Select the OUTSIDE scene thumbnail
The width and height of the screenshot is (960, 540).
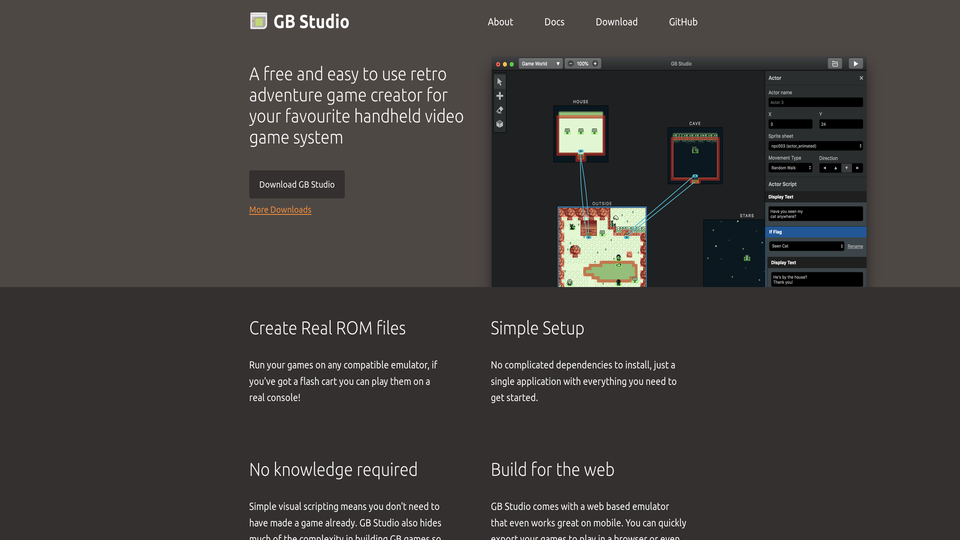pyautogui.click(x=602, y=247)
